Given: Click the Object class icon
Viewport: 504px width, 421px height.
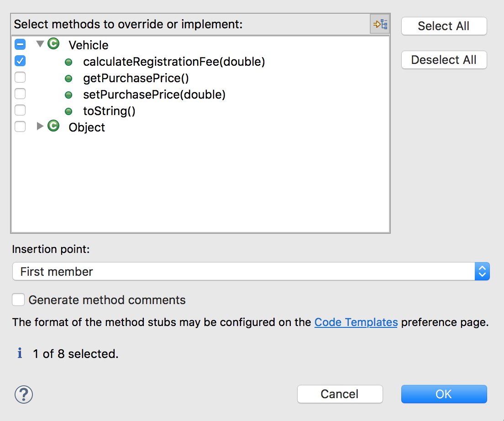Looking at the screenshot, I should click(53, 126).
